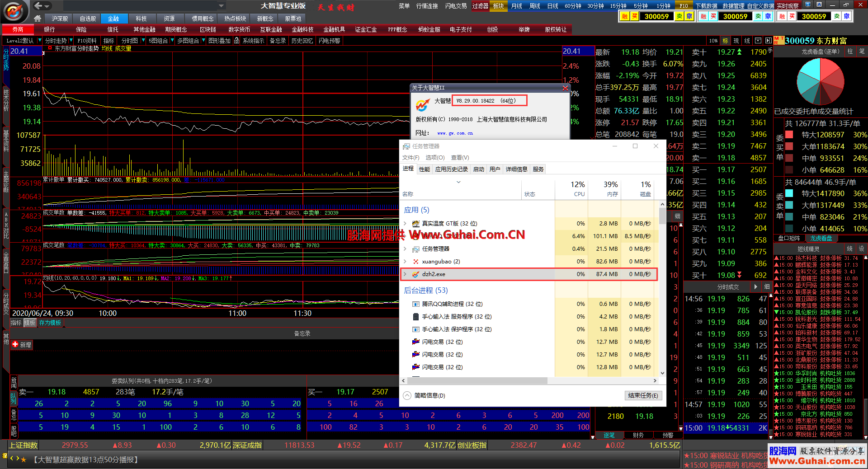The image size is (868, 469).
Task: Click the 下载数据 button in top bar
Action: pyautogui.click(x=707, y=6)
